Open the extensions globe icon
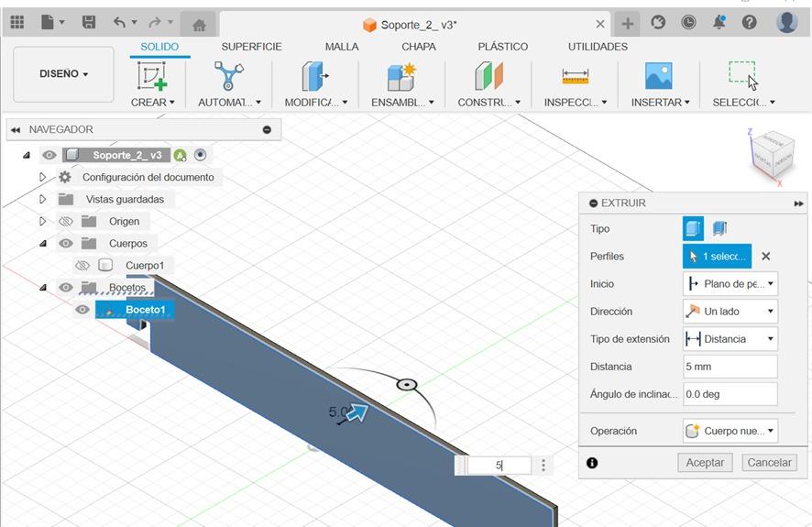 [658, 22]
